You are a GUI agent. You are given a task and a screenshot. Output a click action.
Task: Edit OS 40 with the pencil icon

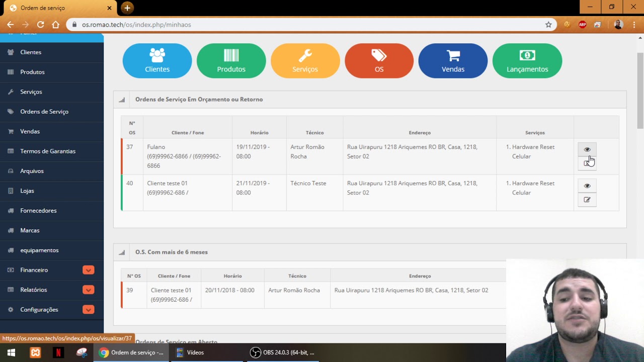point(587,200)
